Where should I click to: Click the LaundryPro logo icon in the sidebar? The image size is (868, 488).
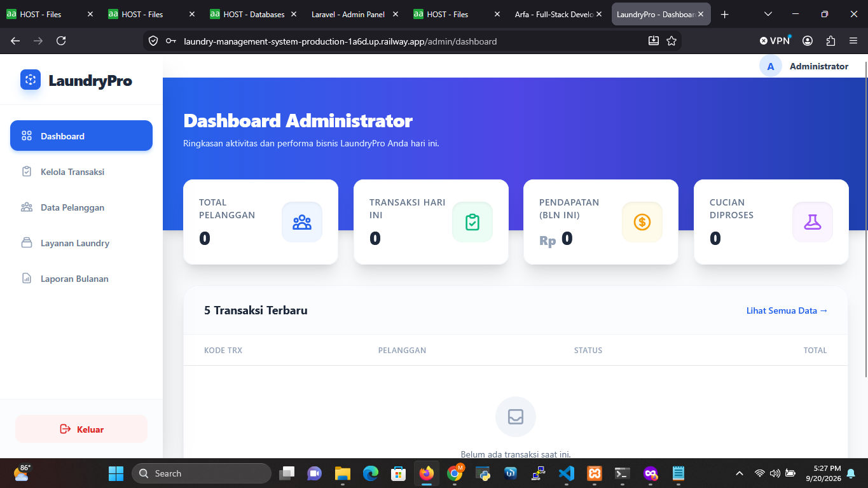tap(31, 80)
